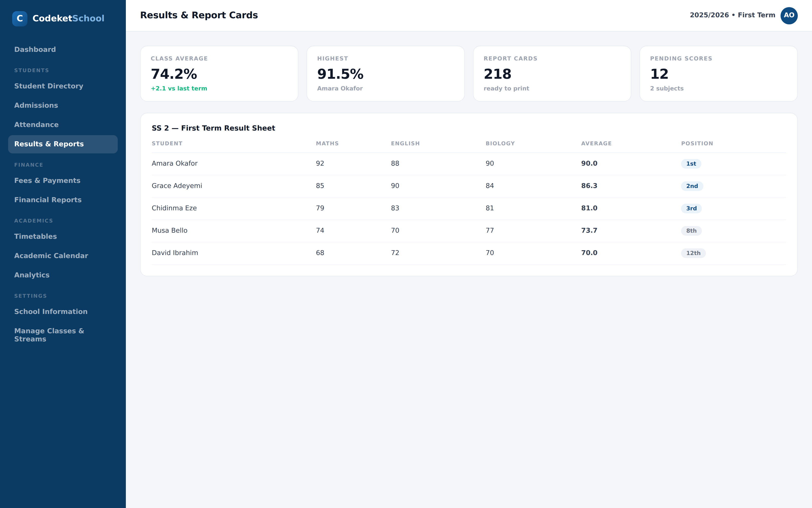
Task: Click the 2025/2026 First Term label
Action: (x=733, y=15)
